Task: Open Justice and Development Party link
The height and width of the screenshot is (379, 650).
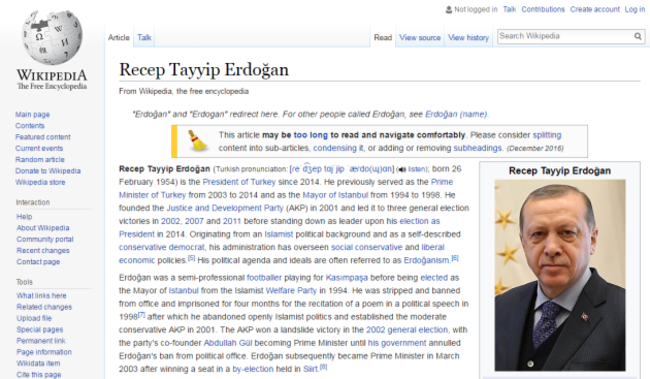Action: pyautogui.click(x=225, y=208)
